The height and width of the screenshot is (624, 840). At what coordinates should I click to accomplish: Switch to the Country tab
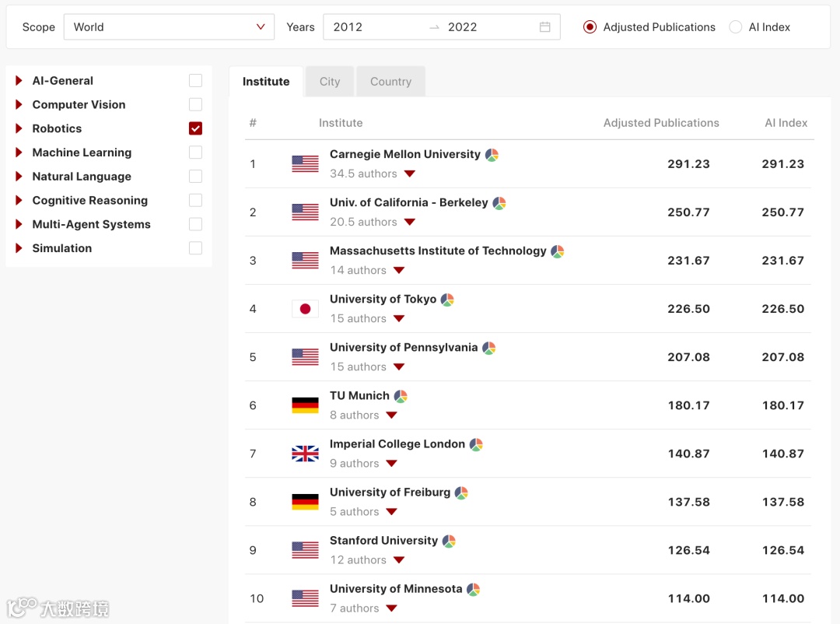[390, 82]
